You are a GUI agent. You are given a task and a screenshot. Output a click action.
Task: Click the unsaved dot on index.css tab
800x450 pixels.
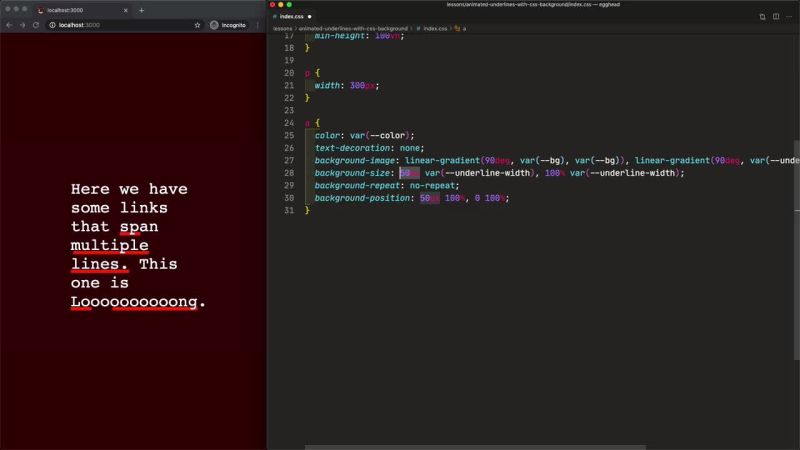pyautogui.click(x=309, y=16)
